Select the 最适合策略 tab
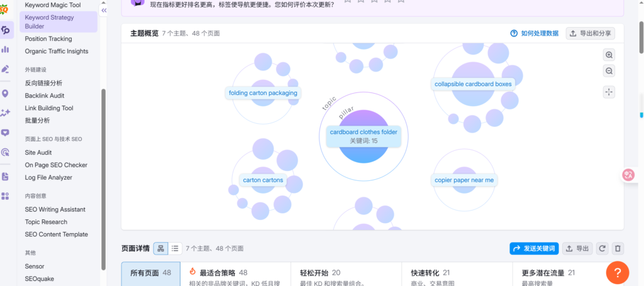644x286 pixels. coord(235,273)
